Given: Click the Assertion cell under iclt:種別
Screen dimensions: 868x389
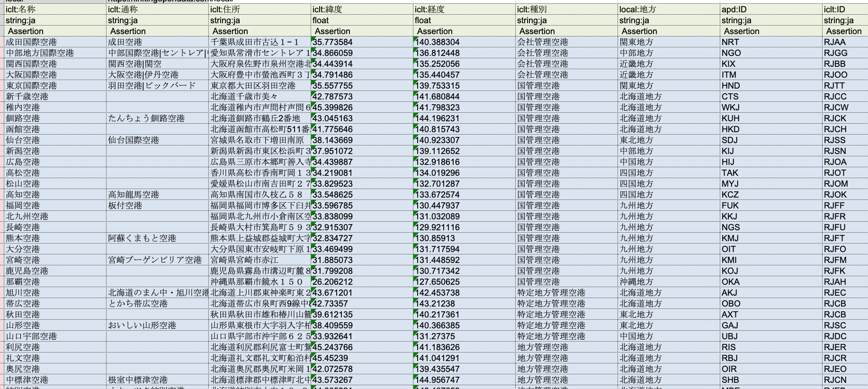Looking at the screenshot, I should [567, 31].
